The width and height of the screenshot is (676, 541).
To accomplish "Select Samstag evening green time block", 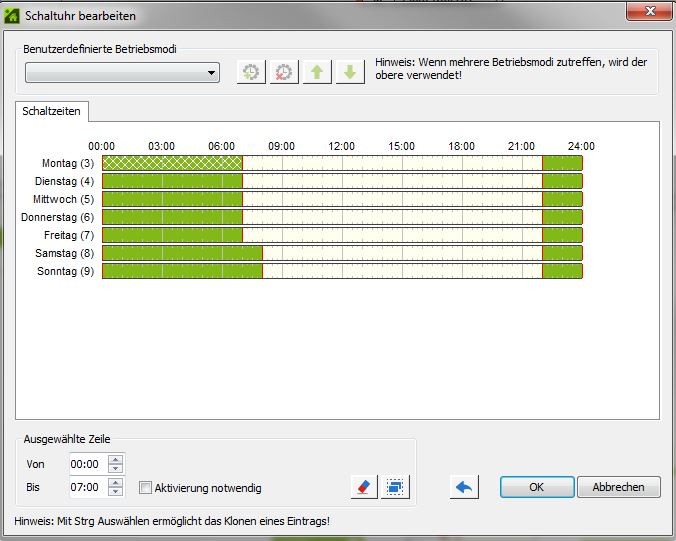I will click(562, 253).
